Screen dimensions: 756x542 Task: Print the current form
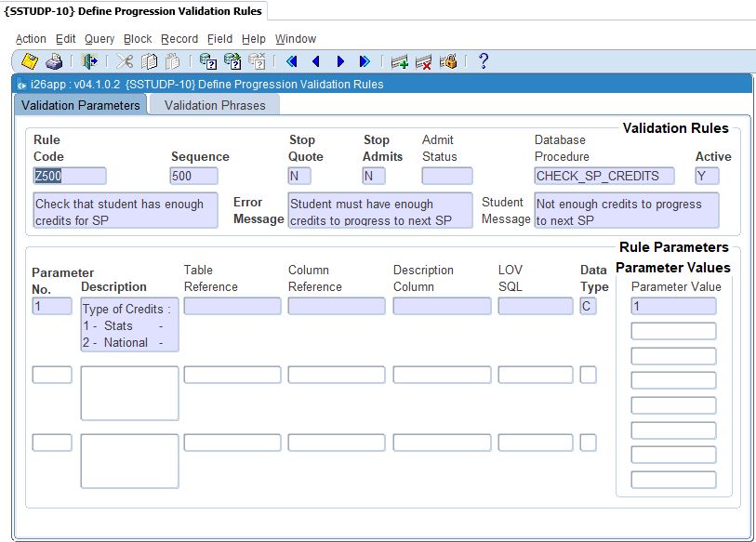tap(54, 62)
